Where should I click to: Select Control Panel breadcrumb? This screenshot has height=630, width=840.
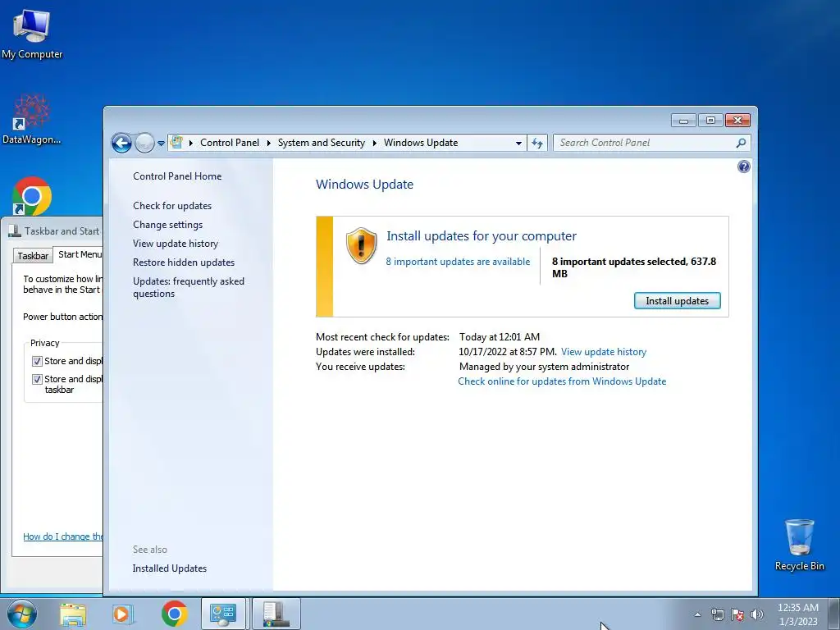tap(230, 143)
